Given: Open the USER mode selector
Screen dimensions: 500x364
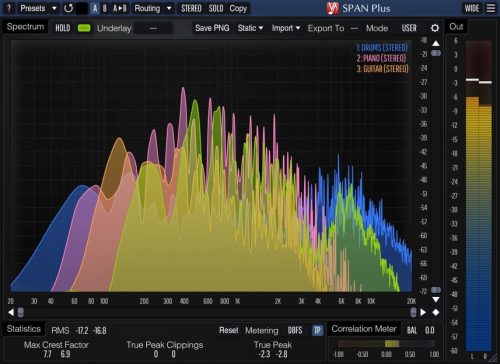Looking at the screenshot, I should [409, 28].
